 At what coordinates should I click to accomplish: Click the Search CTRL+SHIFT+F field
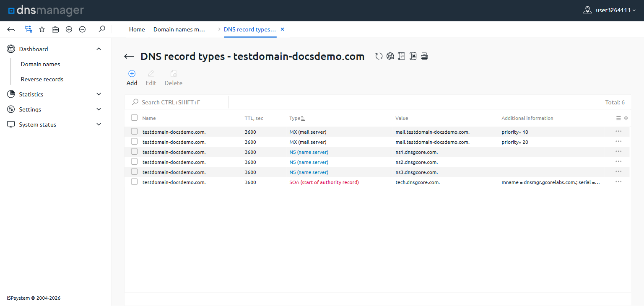click(177, 102)
